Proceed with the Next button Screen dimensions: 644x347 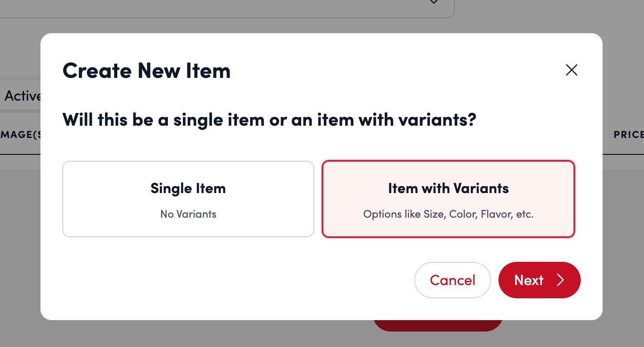coord(539,280)
